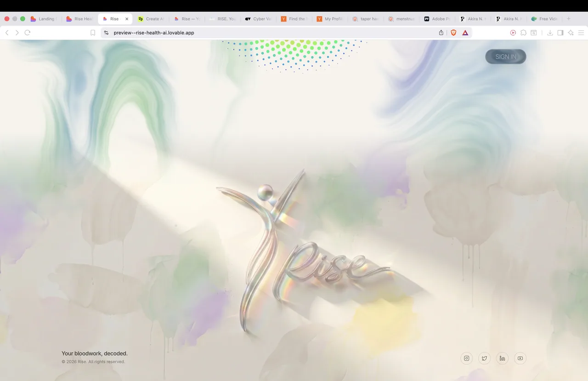
Task: Open the Extensions puzzle icon
Action: [523, 33]
